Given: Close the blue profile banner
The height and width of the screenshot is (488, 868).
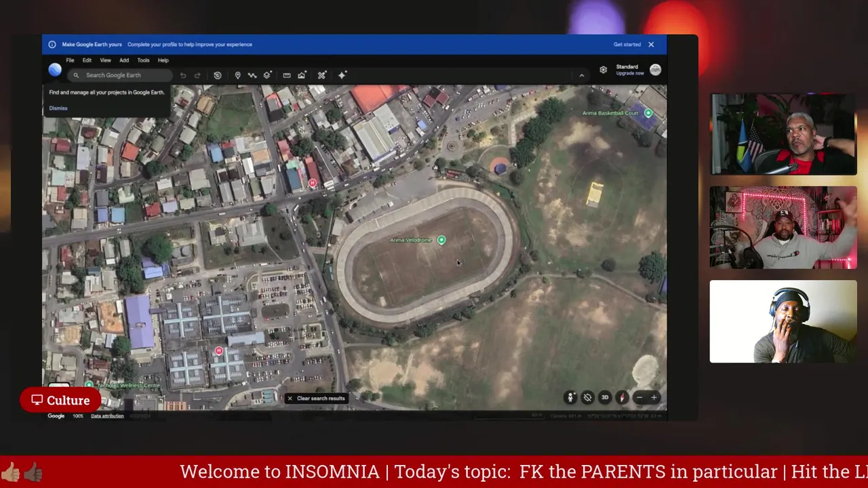Looking at the screenshot, I should (651, 45).
